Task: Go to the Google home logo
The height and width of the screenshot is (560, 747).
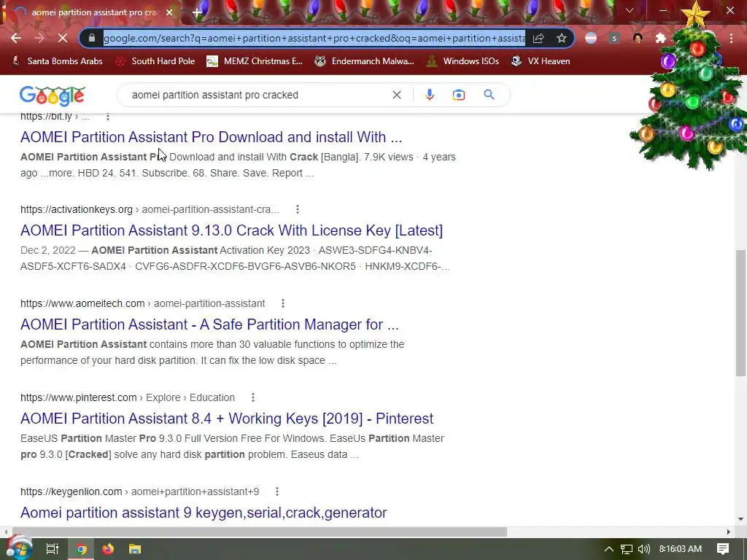Action: (x=53, y=96)
